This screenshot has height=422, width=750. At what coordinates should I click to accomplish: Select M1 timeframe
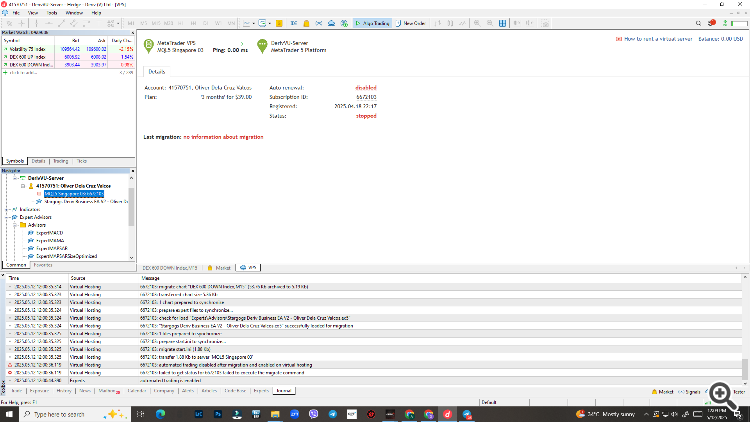[131, 23]
